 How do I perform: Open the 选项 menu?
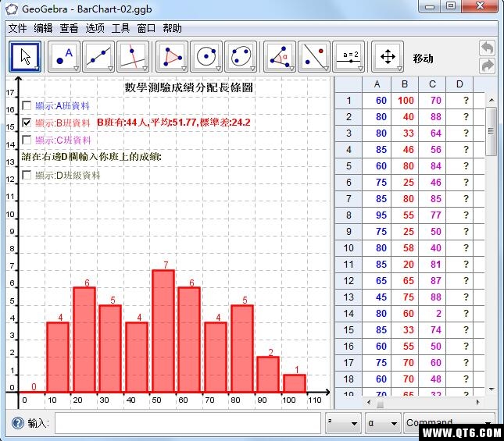pos(95,28)
